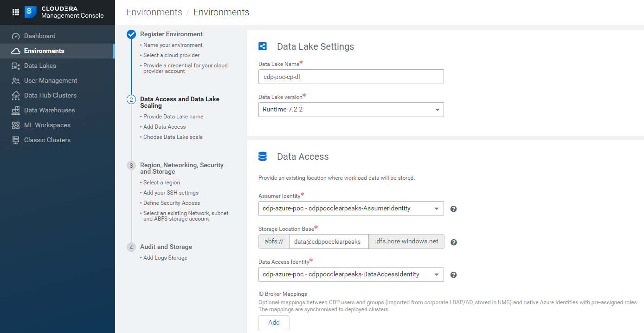The image size is (644, 333).
Task: Click the Data Lake Settings share icon
Action: [263, 46]
